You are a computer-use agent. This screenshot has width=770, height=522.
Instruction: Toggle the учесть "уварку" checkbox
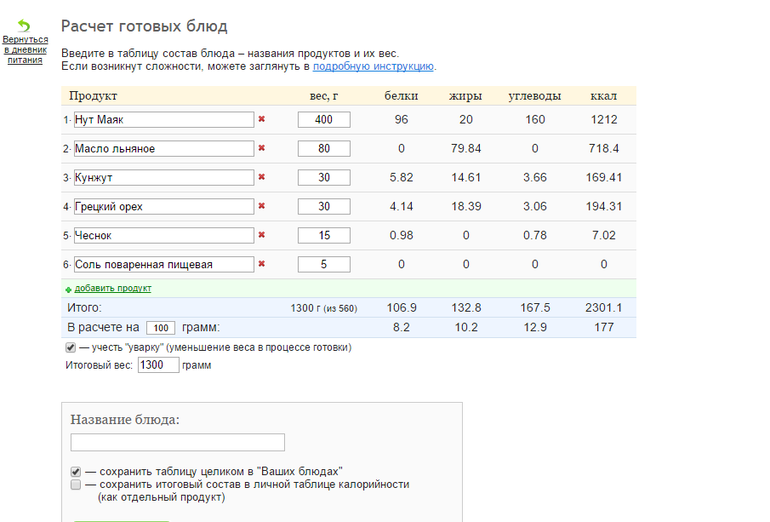point(71,348)
